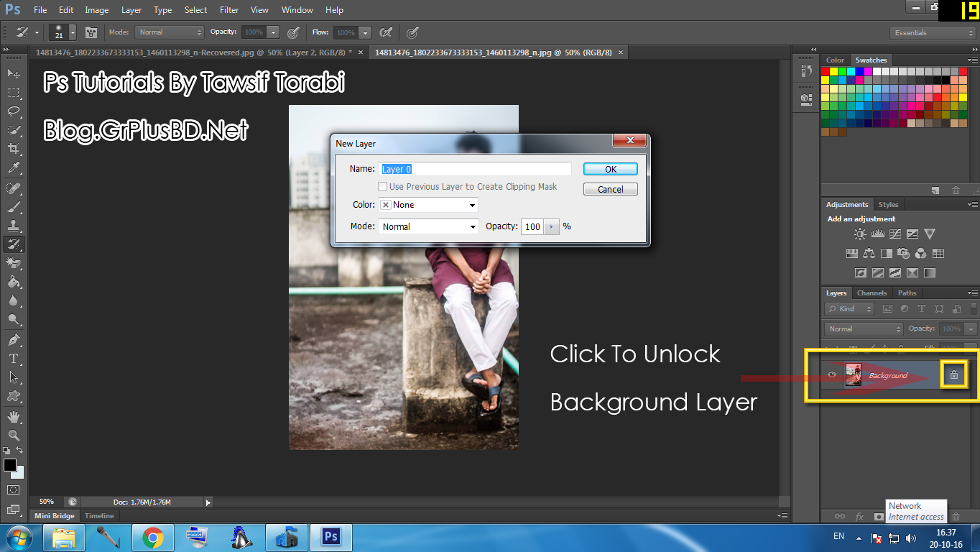
Task: Add a Vibrance adjustment
Action: tap(930, 234)
